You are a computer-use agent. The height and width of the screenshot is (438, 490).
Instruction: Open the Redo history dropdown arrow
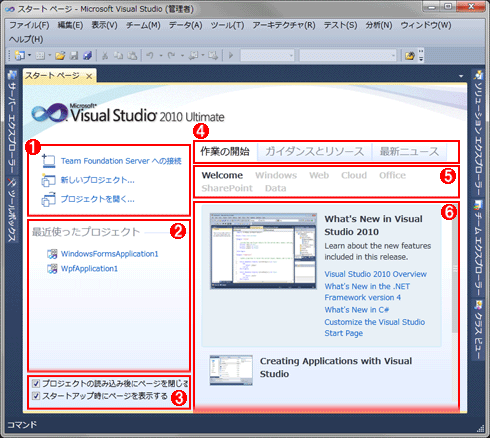coord(182,55)
